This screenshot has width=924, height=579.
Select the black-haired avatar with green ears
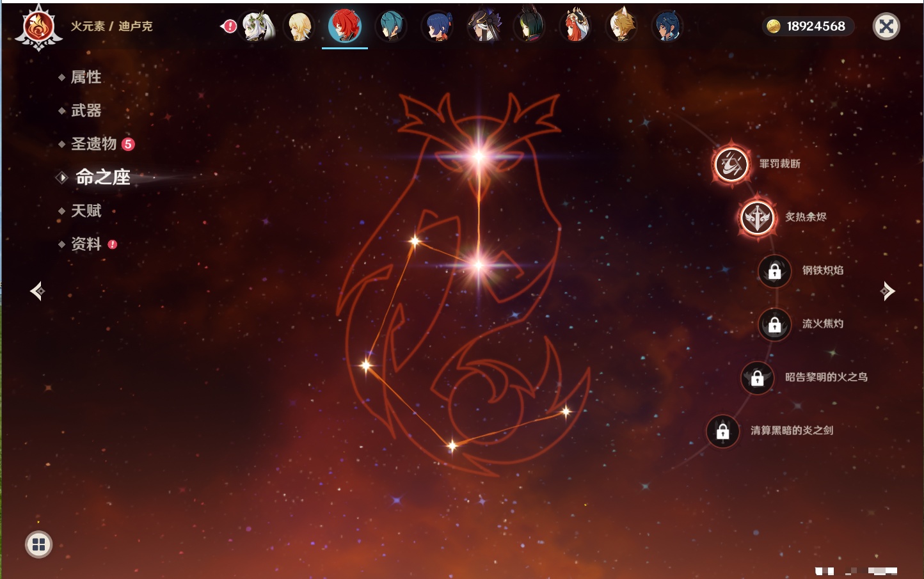point(529,26)
